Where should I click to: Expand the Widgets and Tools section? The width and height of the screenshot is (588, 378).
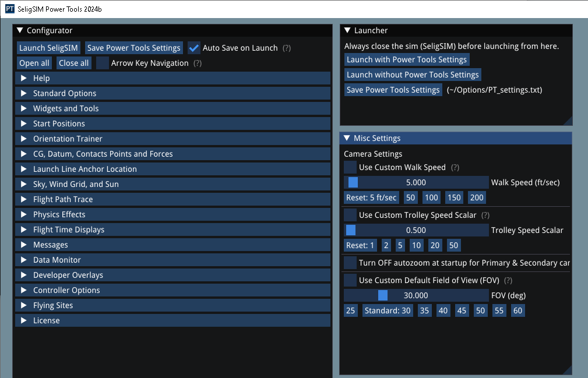[x=173, y=108]
